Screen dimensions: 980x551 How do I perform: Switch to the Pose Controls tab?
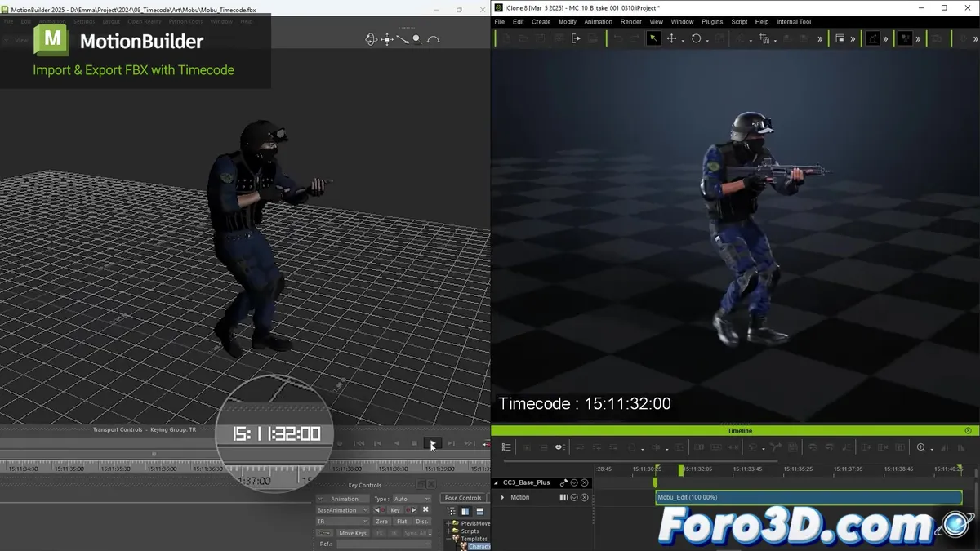point(463,498)
